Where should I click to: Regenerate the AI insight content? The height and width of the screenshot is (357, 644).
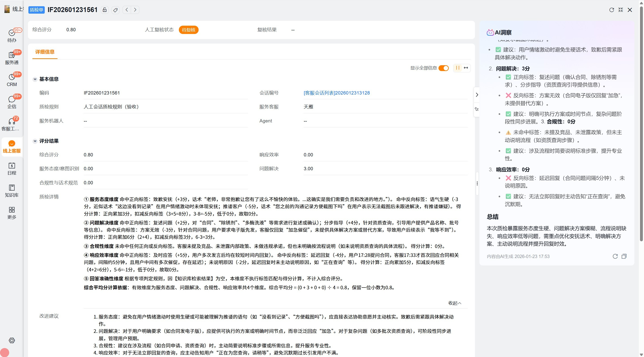615,256
